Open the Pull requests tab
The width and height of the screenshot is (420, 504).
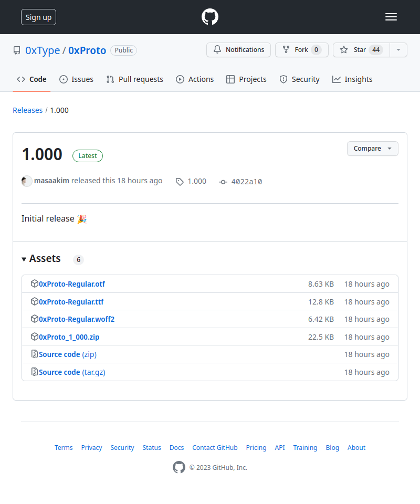[135, 79]
